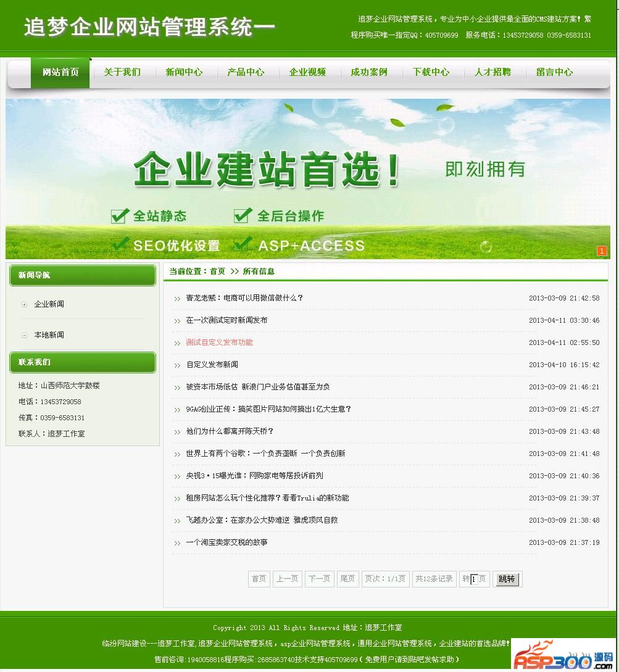Click the 上一页 pagination button
The width and height of the screenshot is (619, 672).
coord(287,579)
